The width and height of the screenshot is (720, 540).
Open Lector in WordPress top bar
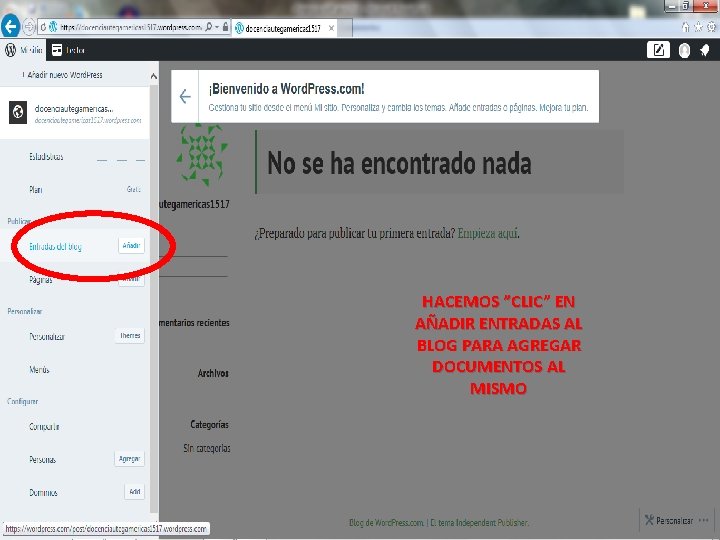click(68, 50)
